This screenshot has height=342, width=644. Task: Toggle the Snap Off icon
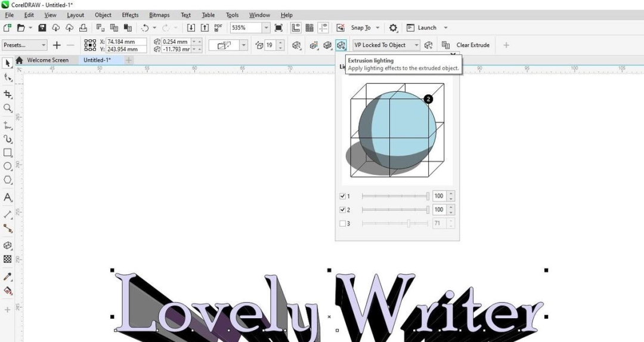pyautogui.click(x=340, y=27)
